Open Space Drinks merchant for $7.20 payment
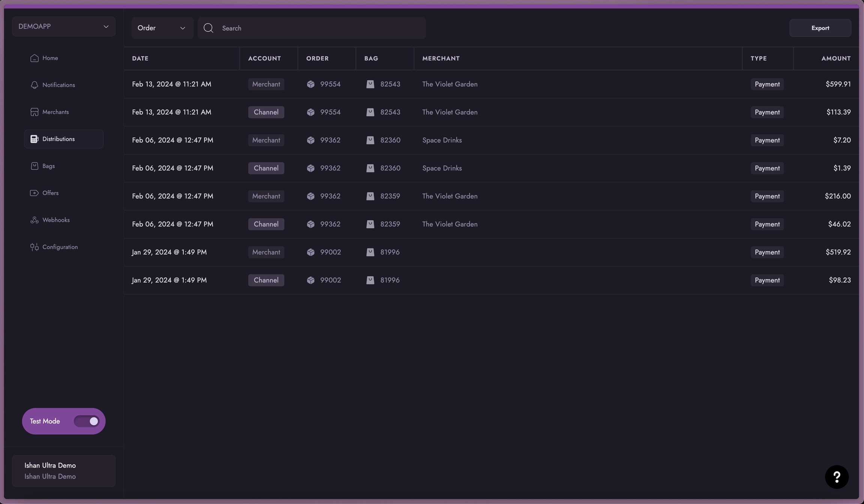The width and height of the screenshot is (864, 504). [442, 140]
